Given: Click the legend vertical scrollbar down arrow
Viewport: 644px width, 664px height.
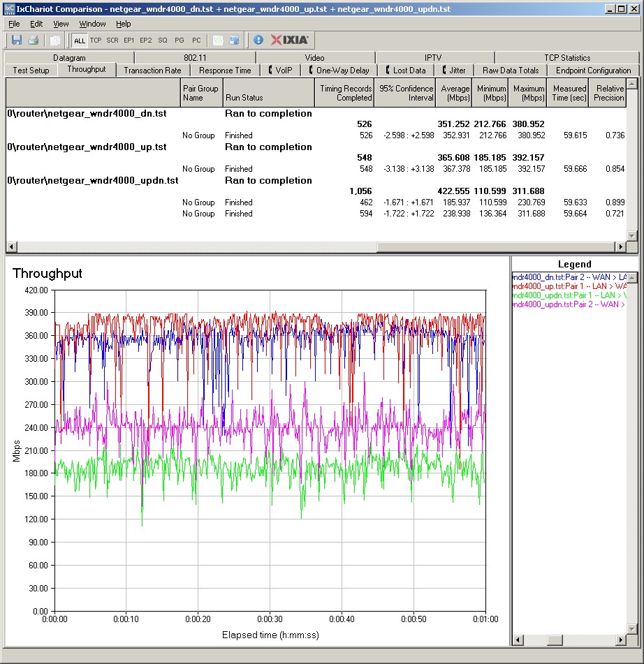Looking at the screenshot, I should click(x=632, y=629).
